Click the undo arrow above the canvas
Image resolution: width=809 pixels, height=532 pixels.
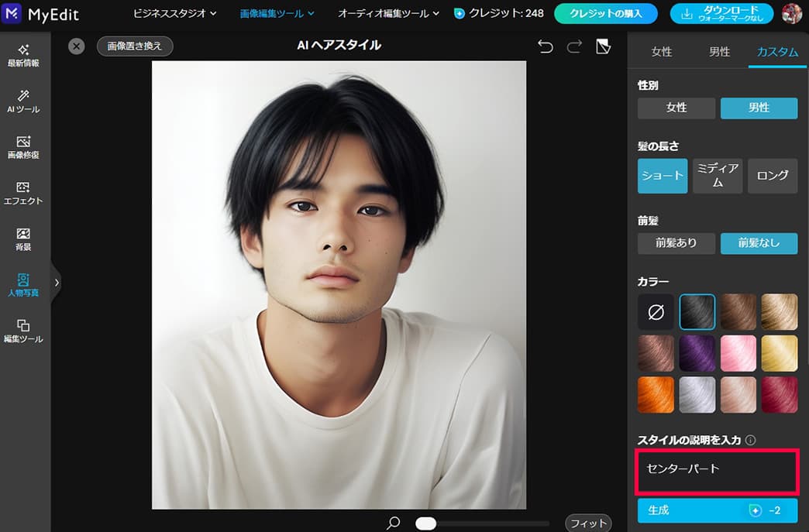pyautogui.click(x=546, y=46)
